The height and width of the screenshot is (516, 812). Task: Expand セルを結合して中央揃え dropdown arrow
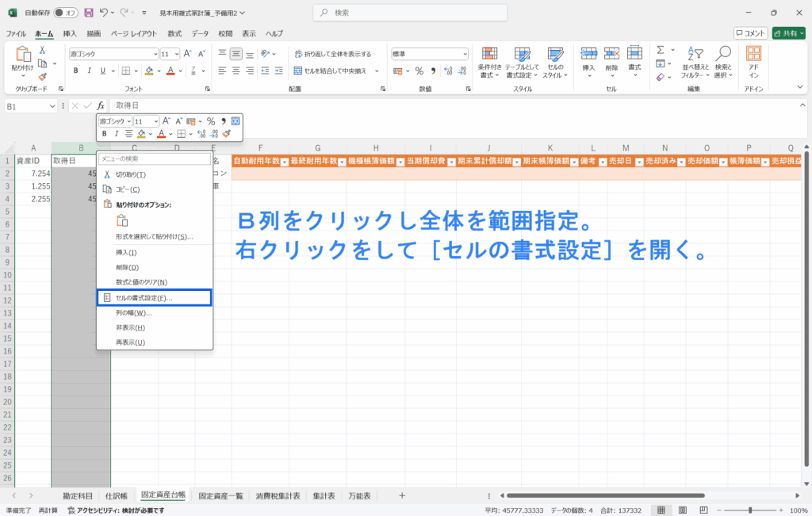tap(377, 71)
